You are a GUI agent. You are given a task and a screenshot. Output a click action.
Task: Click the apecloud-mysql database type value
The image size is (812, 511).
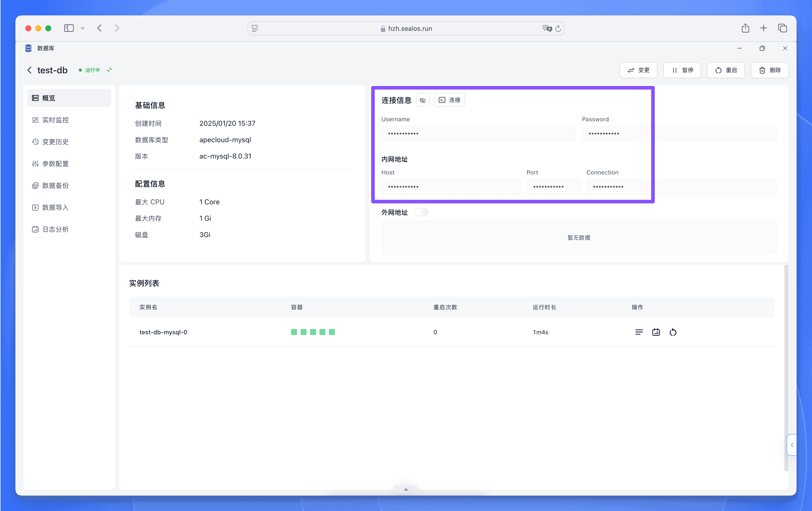pyautogui.click(x=225, y=139)
